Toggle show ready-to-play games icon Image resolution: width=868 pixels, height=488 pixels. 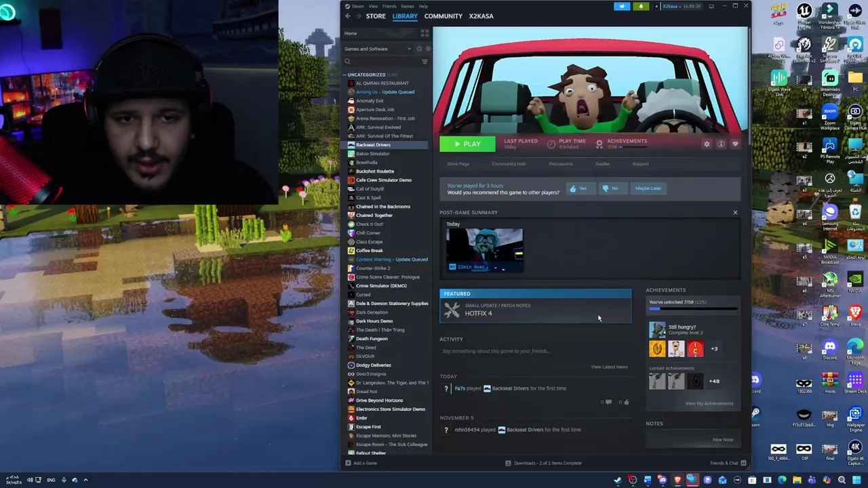point(428,49)
